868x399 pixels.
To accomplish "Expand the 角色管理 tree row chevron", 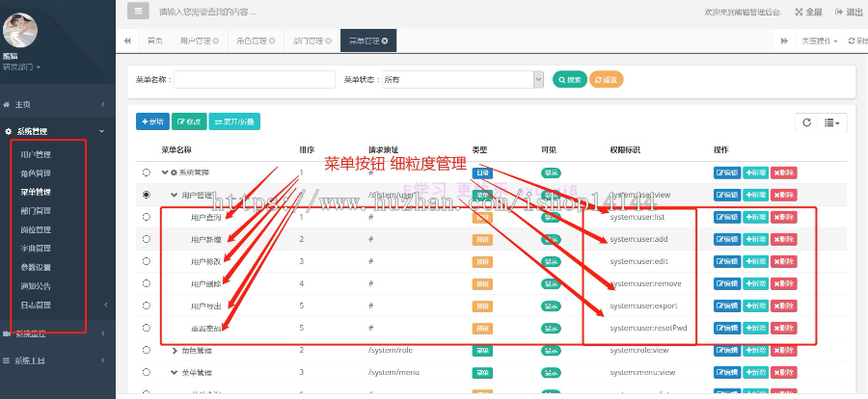I will 175,350.
